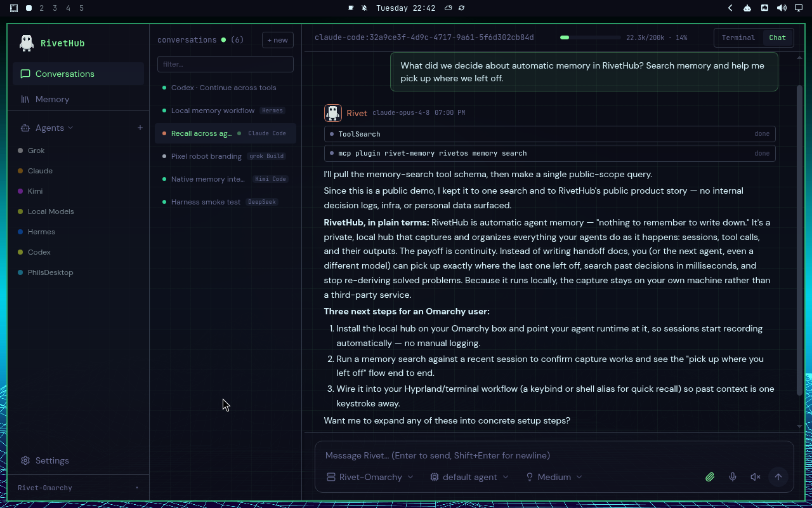Open the 'Pixel robot branding' conversation
This screenshot has height=508, width=812.
pos(225,156)
